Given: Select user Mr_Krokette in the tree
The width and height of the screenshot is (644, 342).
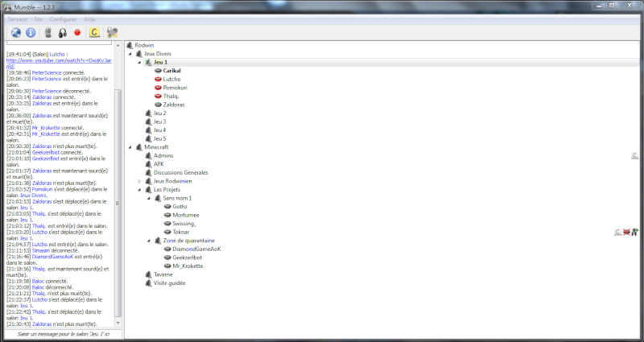Looking at the screenshot, I should (188, 266).
